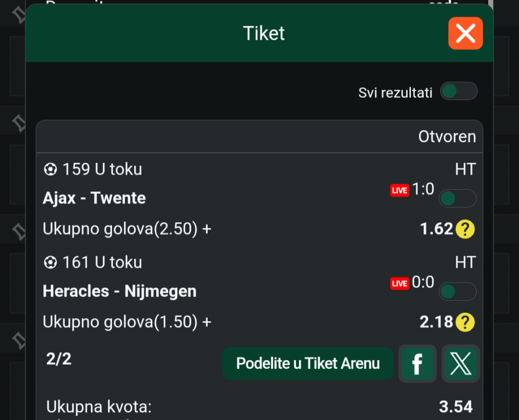Click the Ukupna kvota 3.54 value
Viewport: 519px width, 420px height.
[456, 407]
